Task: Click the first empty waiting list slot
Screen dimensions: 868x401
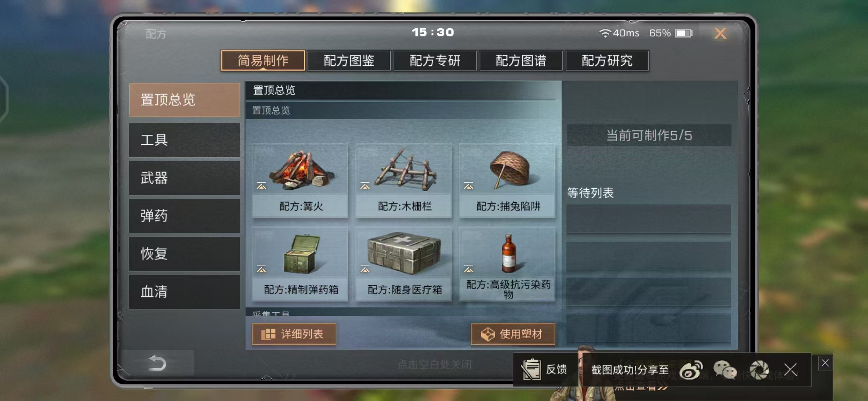Action: pyautogui.click(x=649, y=219)
